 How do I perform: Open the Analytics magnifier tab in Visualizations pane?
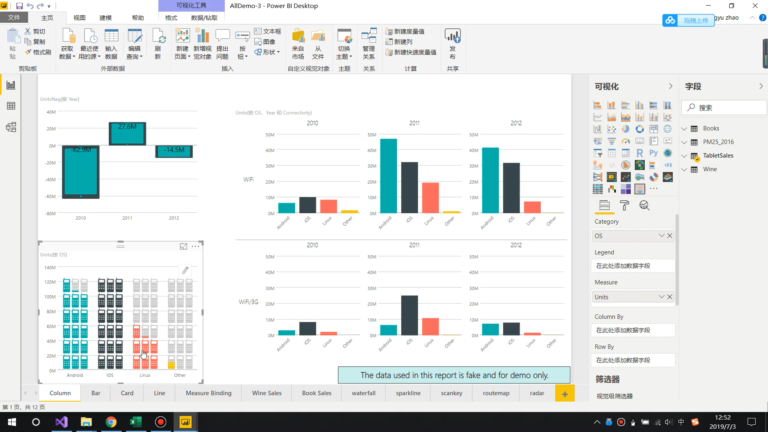[x=644, y=205]
